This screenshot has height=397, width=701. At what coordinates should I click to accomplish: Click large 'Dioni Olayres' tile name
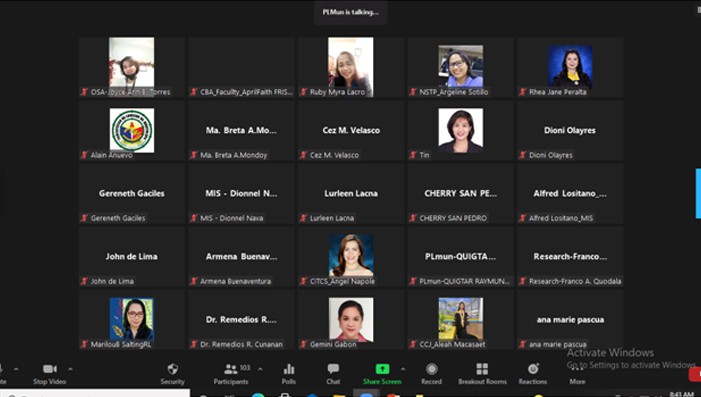(570, 130)
